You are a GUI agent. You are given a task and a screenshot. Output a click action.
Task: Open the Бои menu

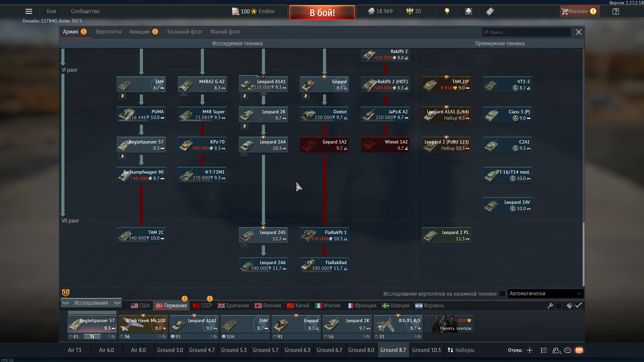click(x=51, y=11)
